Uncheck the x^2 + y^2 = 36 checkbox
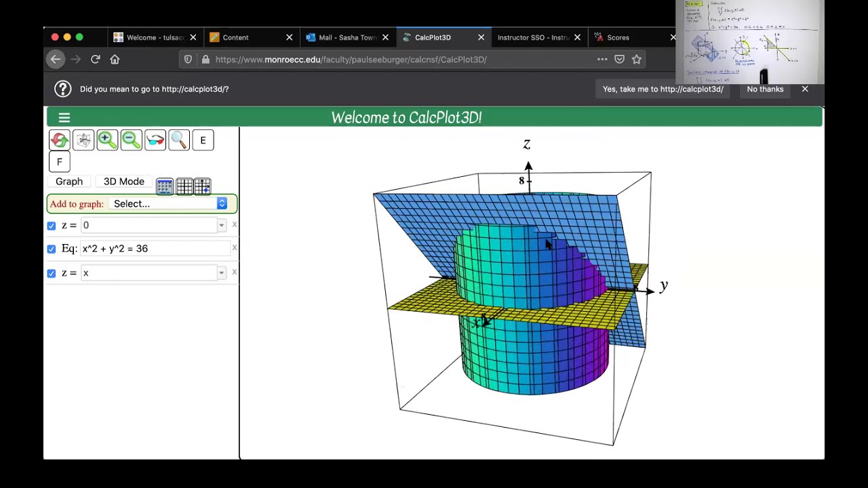This screenshot has width=868, height=488. (x=52, y=249)
